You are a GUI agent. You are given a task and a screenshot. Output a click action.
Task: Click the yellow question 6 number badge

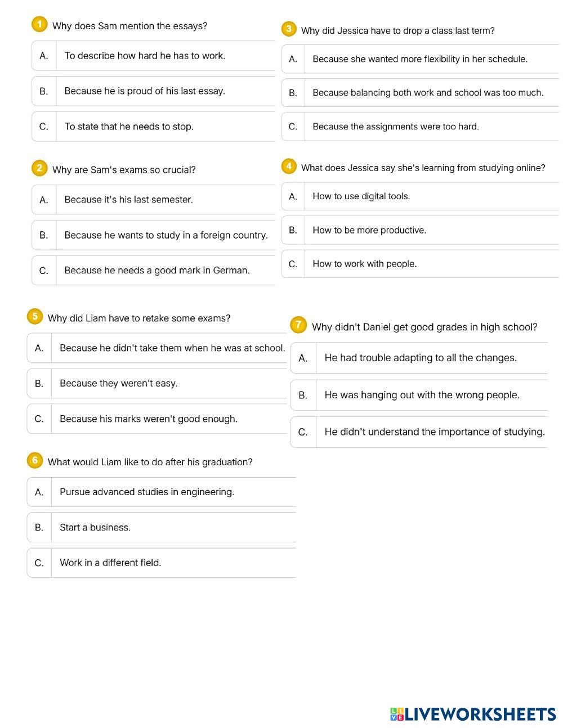(35, 461)
